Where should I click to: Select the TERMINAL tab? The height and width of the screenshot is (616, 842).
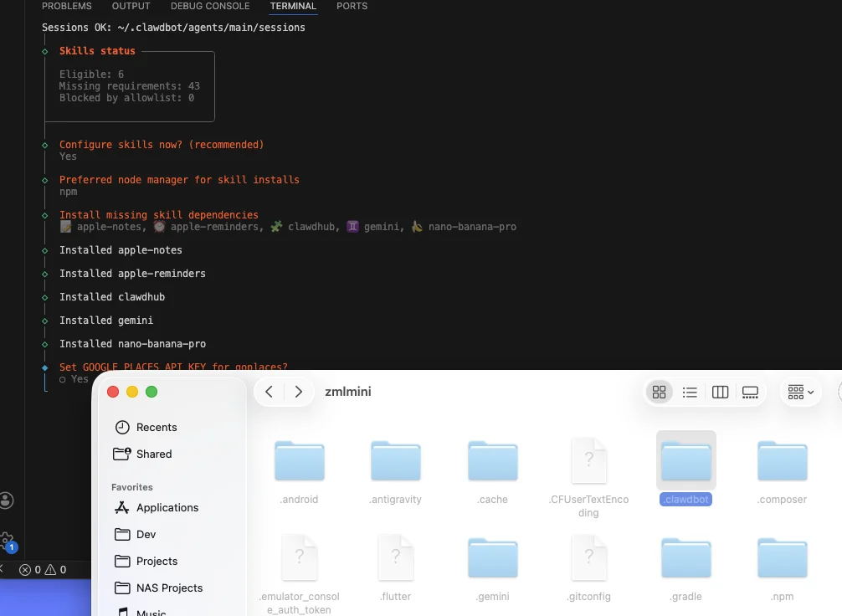[293, 6]
